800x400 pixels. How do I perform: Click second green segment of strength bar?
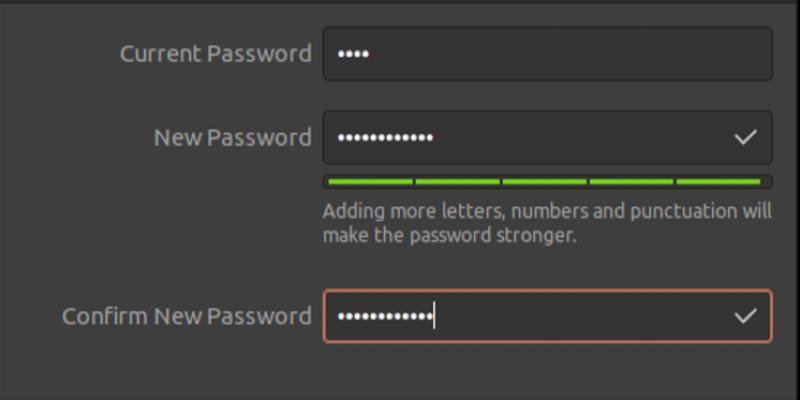(457, 182)
